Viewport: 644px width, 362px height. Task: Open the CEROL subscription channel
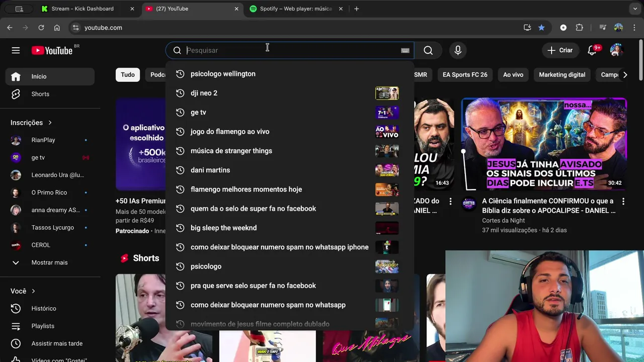click(x=50, y=245)
